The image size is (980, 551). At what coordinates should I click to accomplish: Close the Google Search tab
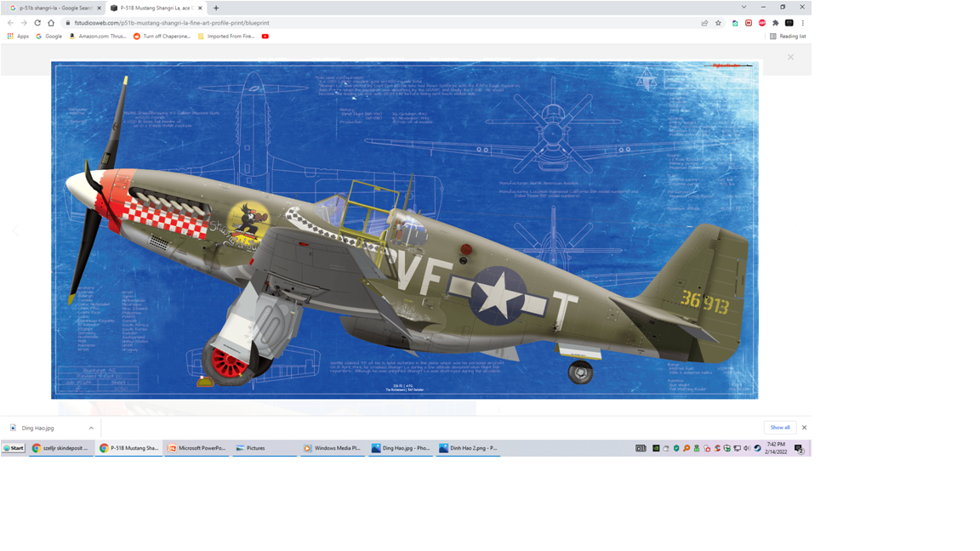(x=99, y=9)
